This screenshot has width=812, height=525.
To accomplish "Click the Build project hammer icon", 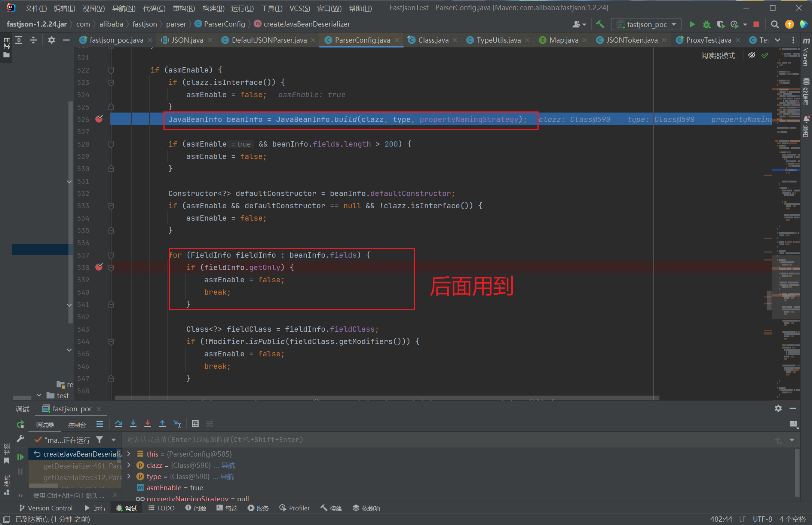I will tap(600, 24).
